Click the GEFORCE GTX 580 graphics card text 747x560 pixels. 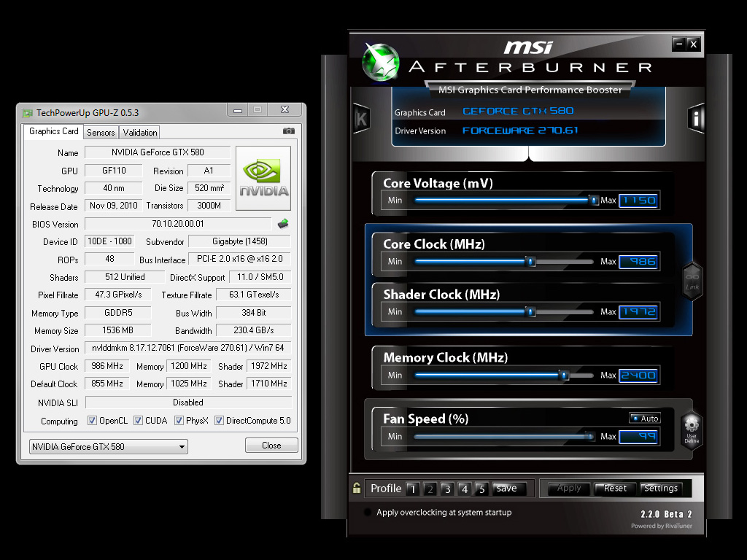(518, 111)
